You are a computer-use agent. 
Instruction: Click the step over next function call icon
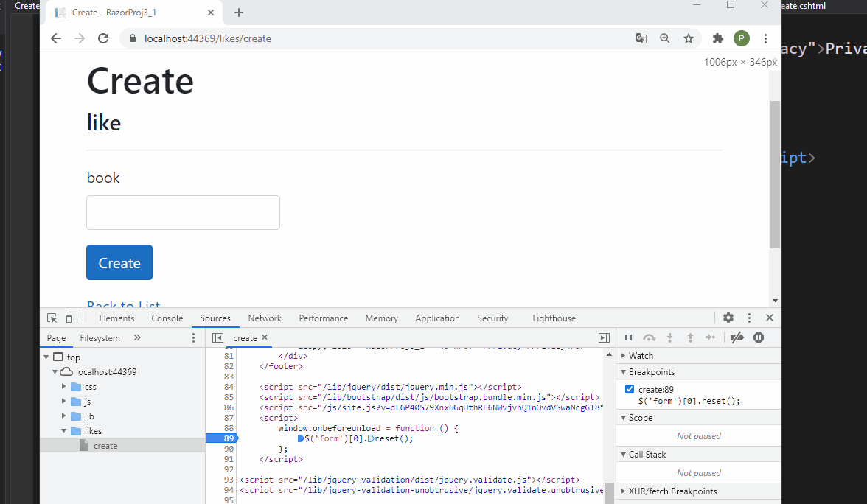pyautogui.click(x=649, y=337)
